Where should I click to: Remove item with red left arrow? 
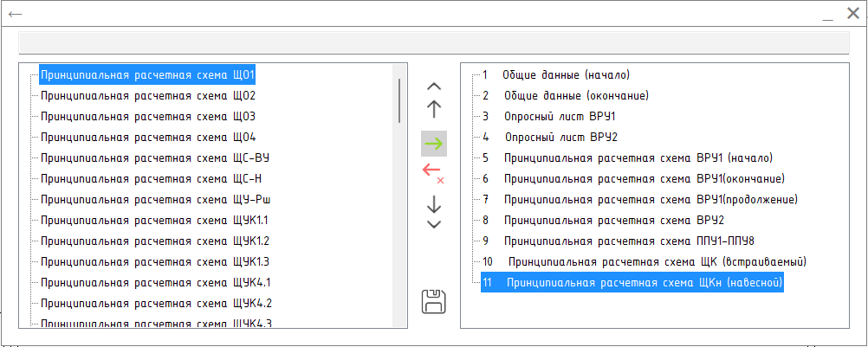(433, 173)
